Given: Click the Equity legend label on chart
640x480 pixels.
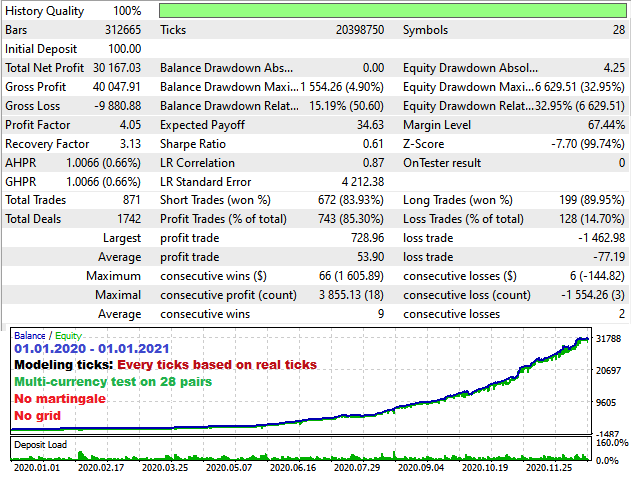Looking at the screenshot, I should tap(68, 336).
